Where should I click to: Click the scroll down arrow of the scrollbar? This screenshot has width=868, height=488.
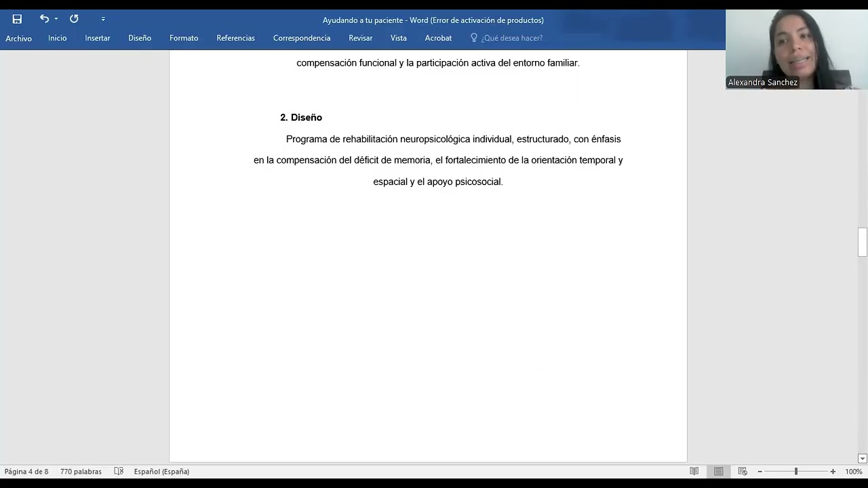863,459
